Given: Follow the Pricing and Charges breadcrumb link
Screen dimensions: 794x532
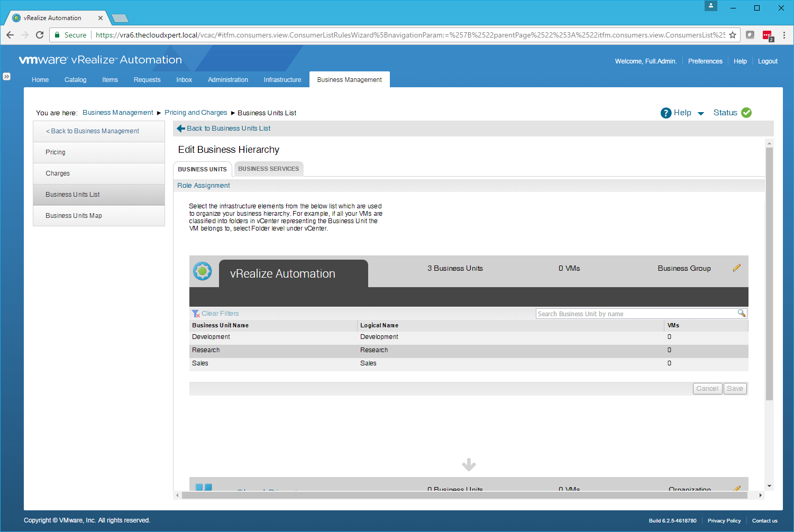Looking at the screenshot, I should (x=196, y=113).
